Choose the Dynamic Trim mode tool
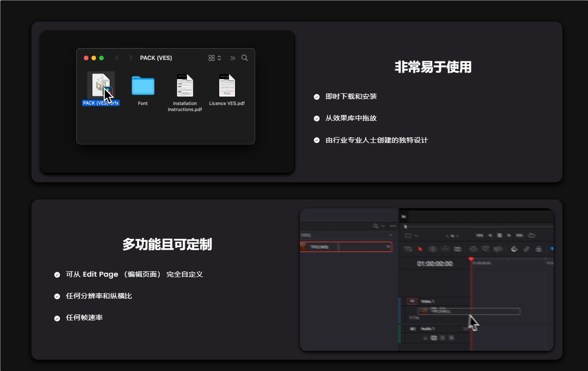The image size is (588, 371). (445, 249)
